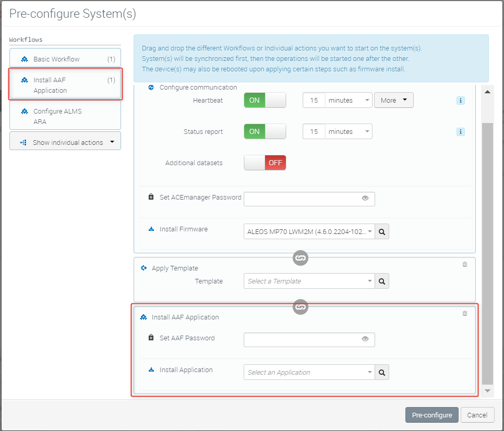Click the search icon next to Select an Application
504x431 pixels.
[382, 373]
